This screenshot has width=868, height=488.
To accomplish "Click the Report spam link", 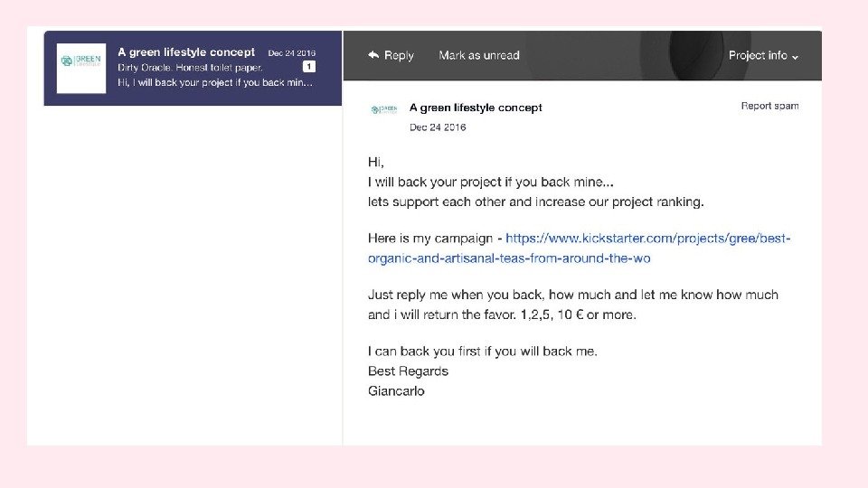I will pos(769,106).
